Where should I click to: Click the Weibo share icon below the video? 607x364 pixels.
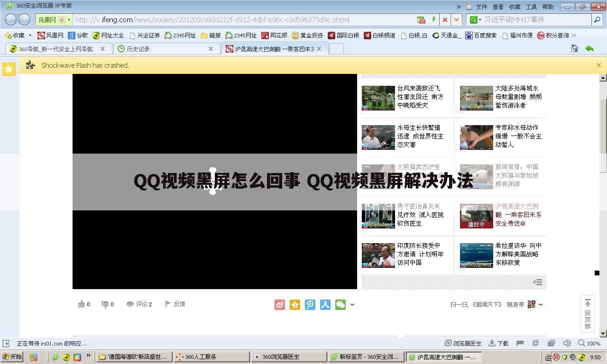coord(280,305)
